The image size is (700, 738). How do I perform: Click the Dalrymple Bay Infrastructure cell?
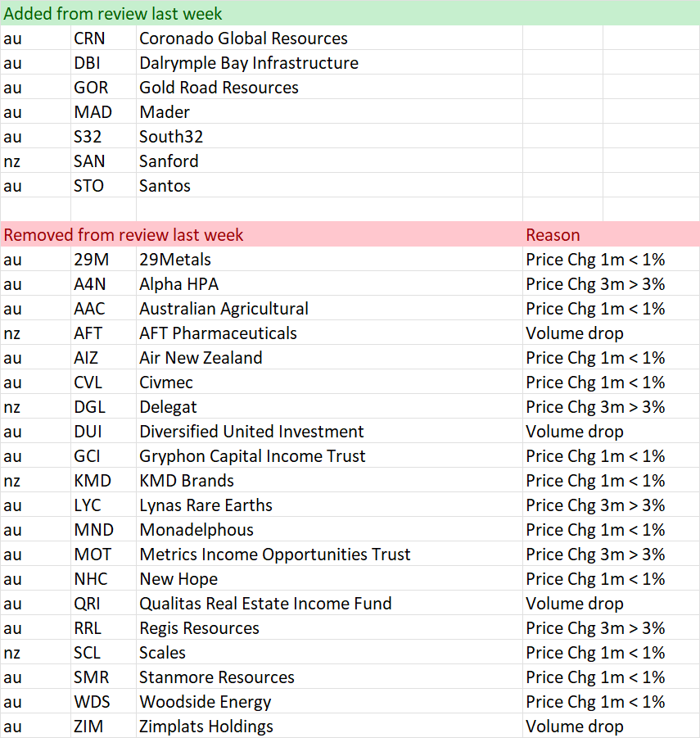[x=329, y=62]
